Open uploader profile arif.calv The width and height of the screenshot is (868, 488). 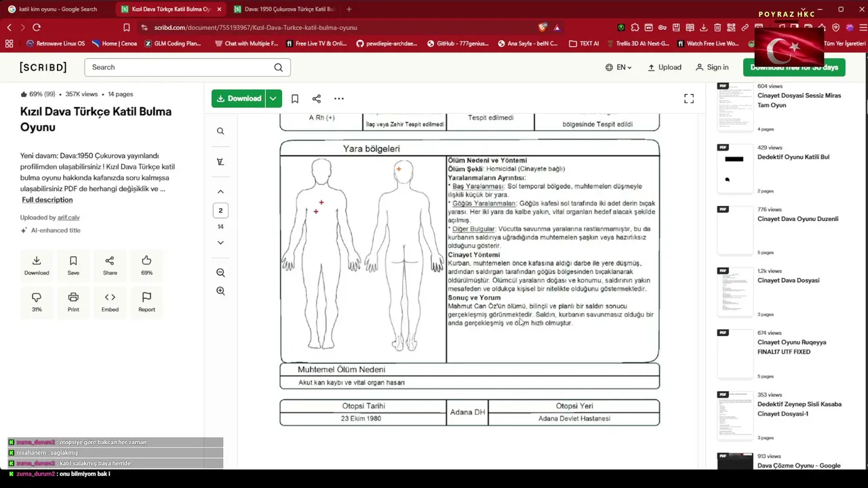(x=68, y=218)
